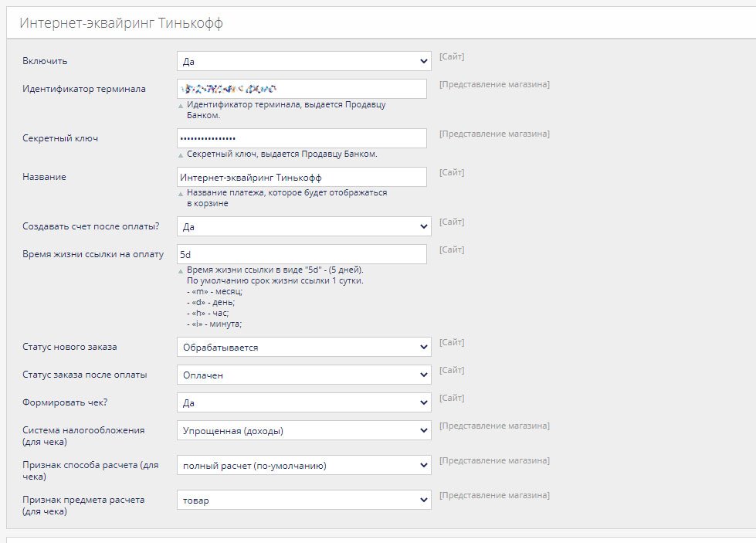Expand the Признак способа расчета dropdown
756x543 pixels.
point(303,465)
